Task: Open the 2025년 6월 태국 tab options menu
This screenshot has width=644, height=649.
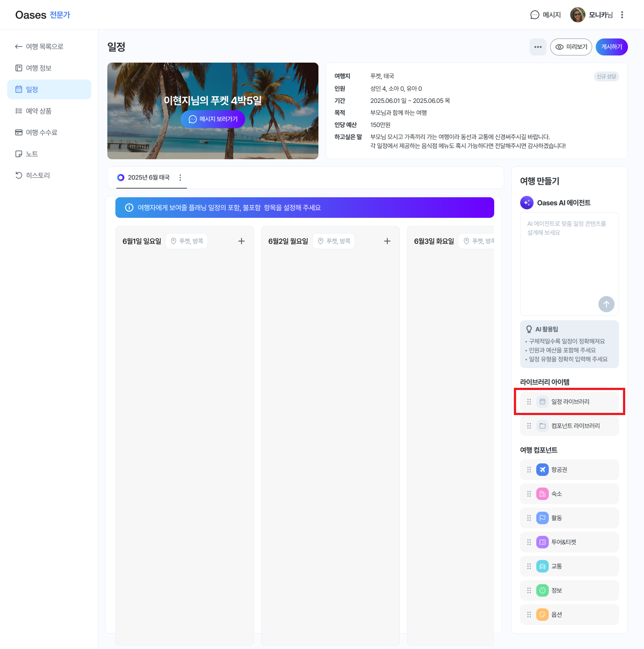Action: [x=180, y=178]
